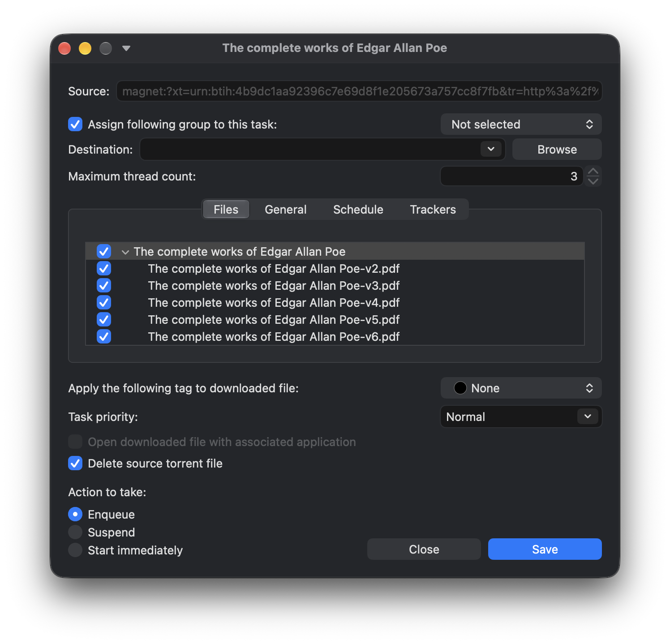Open the Task priority dropdown set to Normal

pos(521,416)
